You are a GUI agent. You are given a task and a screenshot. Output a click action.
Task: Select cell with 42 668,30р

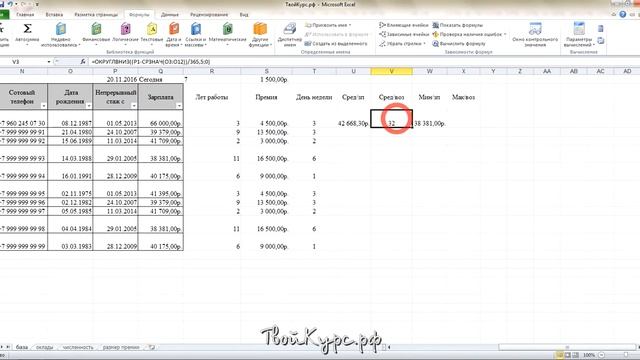click(x=353, y=123)
